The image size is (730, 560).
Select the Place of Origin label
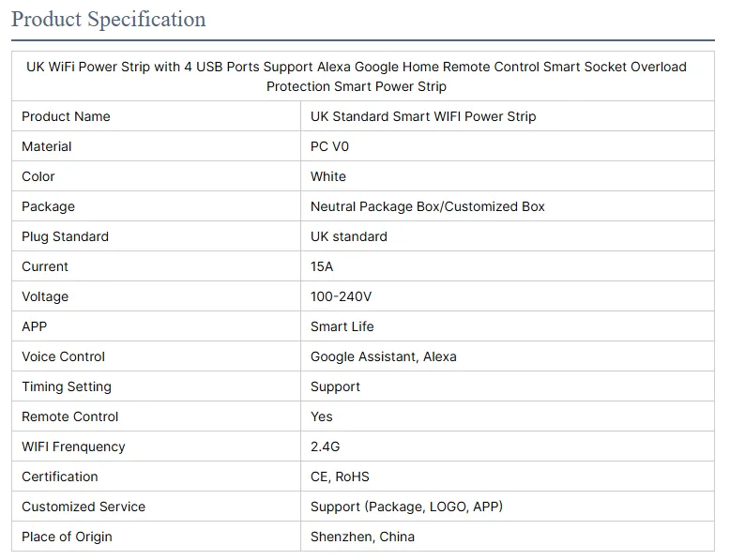click(67, 537)
